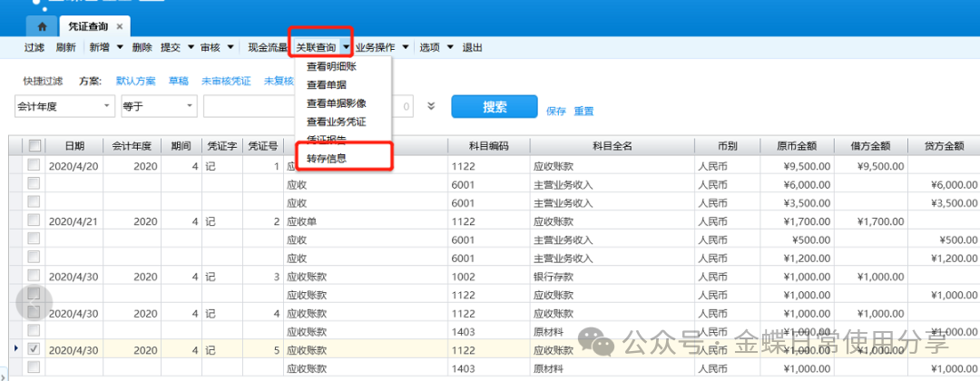
Task: Click the filter value input field
Action: click(250, 107)
